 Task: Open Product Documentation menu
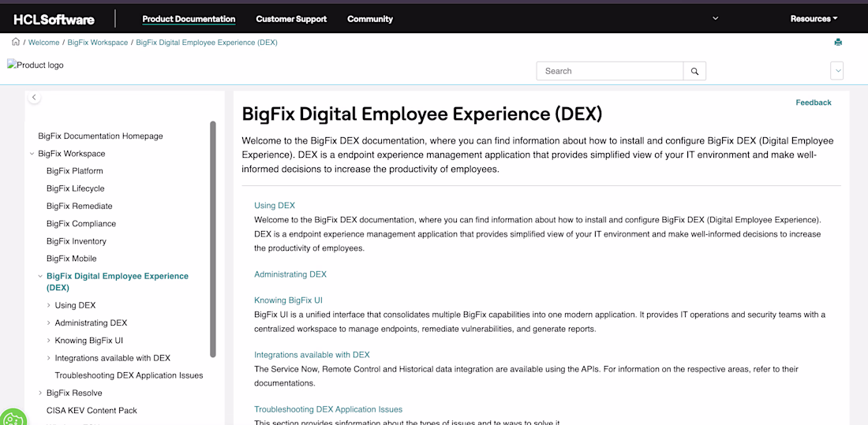pyautogui.click(x=189, y=19)
